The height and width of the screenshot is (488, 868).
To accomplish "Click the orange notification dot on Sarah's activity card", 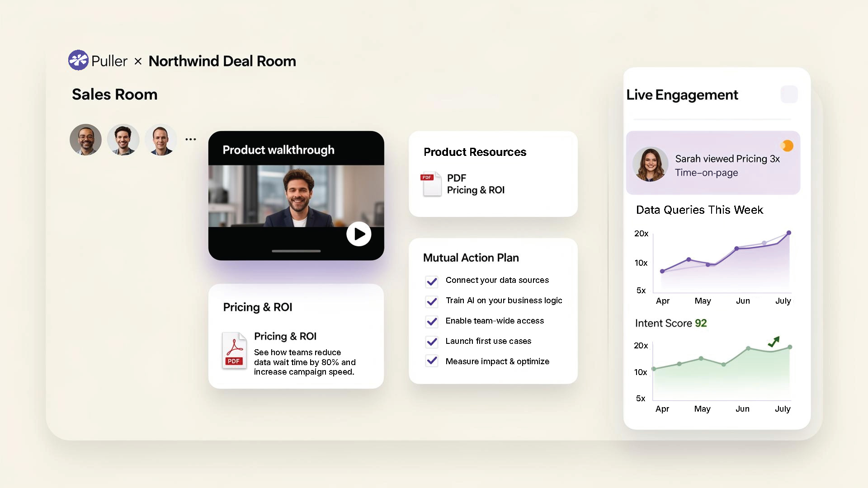I will coord(788,145).
